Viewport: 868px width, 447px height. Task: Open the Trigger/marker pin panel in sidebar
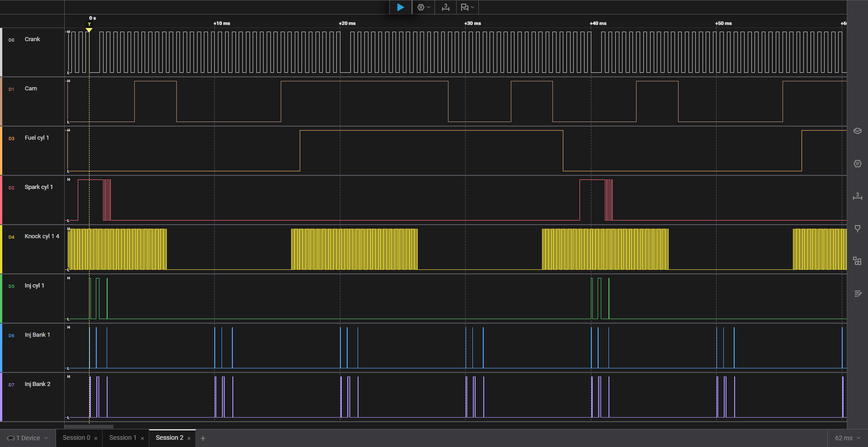pos(858,229)
